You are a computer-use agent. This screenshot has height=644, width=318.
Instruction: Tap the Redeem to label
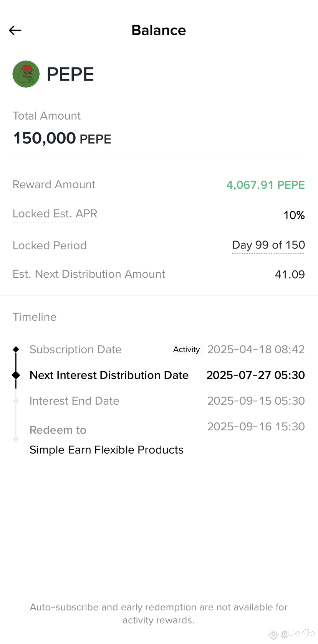pos(58,430)
